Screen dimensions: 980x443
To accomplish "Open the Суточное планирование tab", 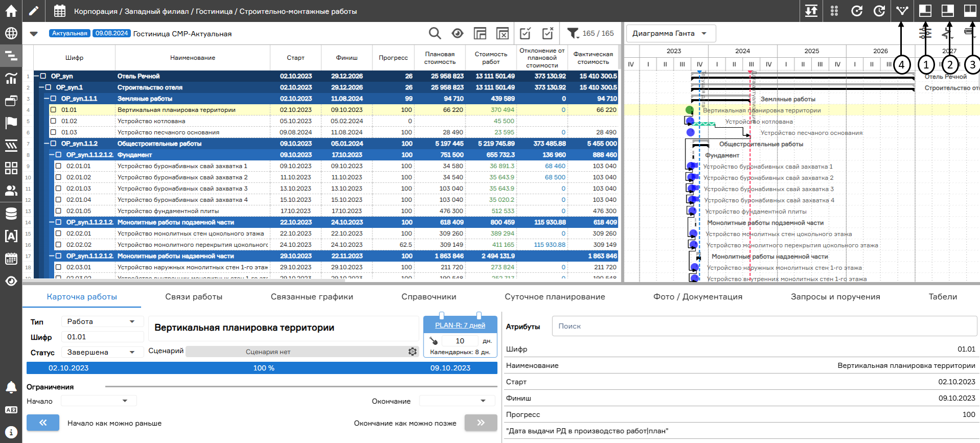I will click(555, 297).
